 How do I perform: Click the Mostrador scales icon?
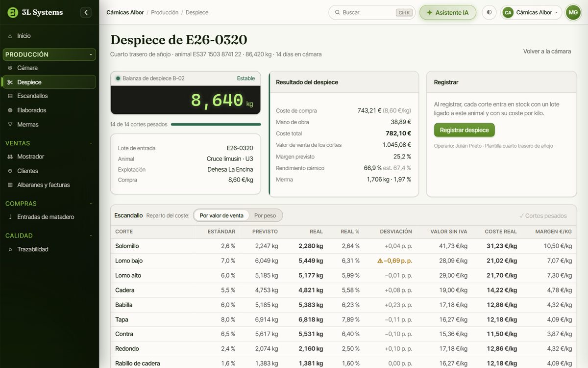[x=10, y=157]
